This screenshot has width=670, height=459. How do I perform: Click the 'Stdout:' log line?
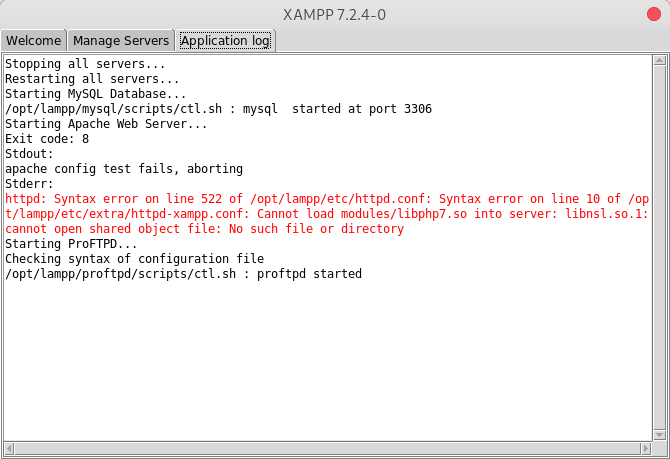(x=29, y=154)
